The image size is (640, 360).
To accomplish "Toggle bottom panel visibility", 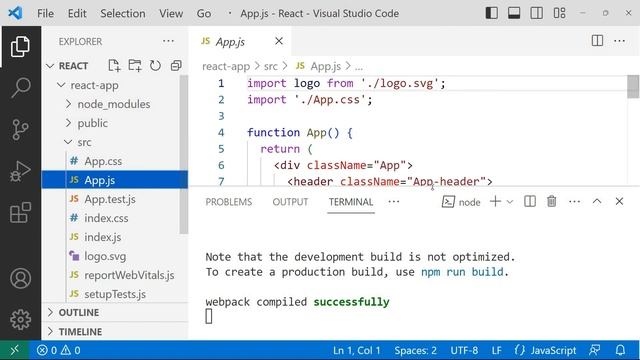I will pyautogui.click(x=514, y=13).
